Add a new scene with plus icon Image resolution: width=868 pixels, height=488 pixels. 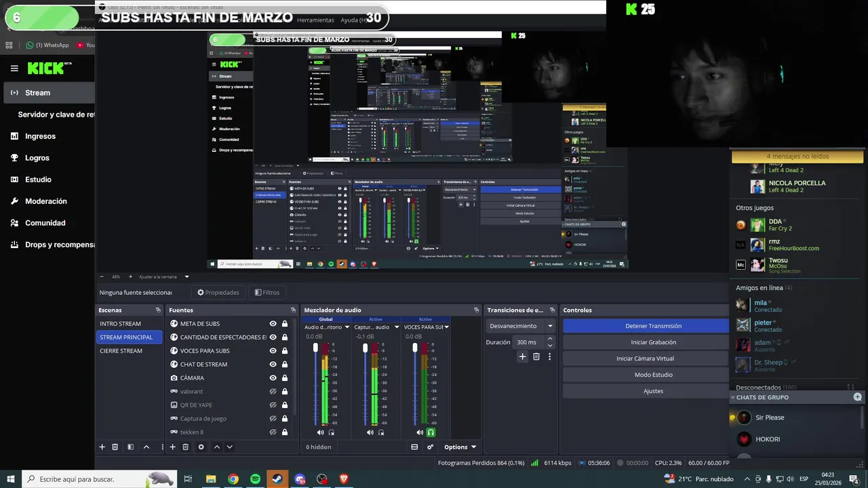(102, 447)
